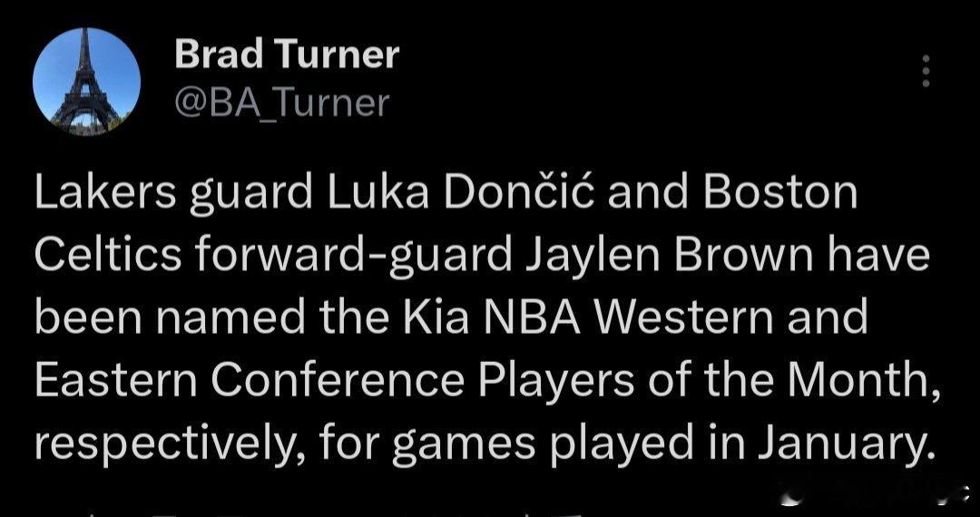
Task: Click the Eiffel Tower profile avatar
Action: click(x=86, y=82)
